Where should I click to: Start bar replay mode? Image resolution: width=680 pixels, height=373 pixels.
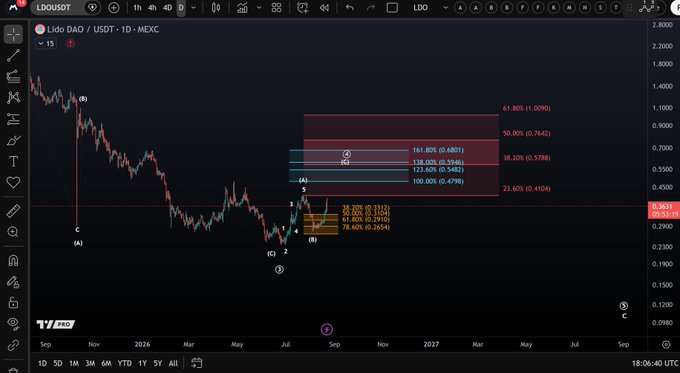click(x=324, y=7)
